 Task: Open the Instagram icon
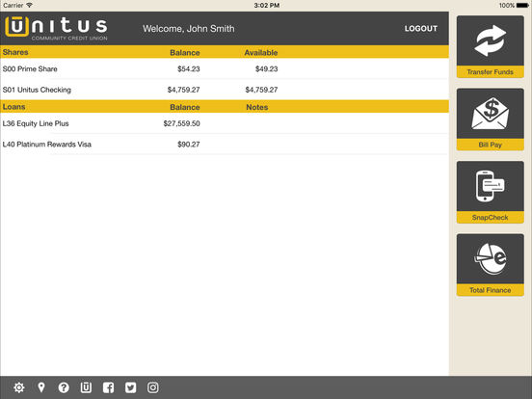point(152,387)
